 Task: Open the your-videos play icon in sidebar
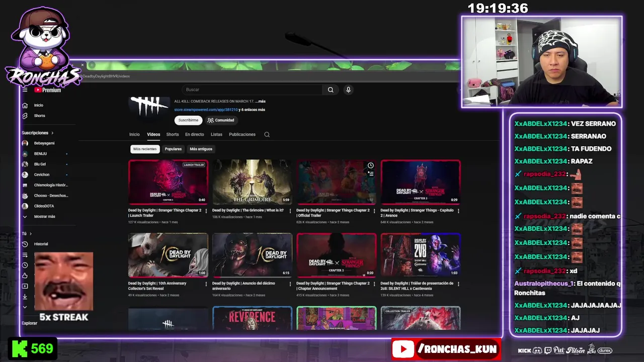pos(25,286)
